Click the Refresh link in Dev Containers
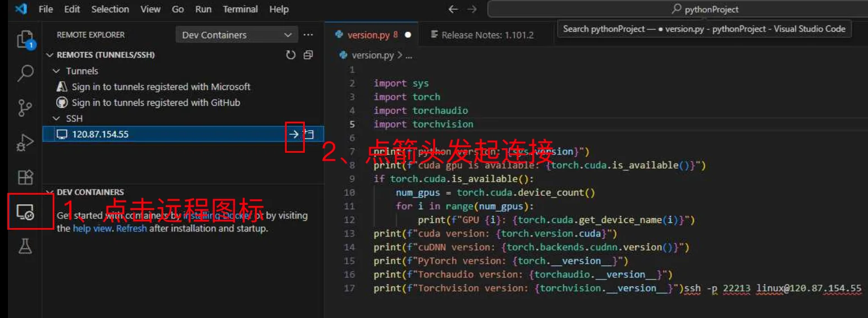 (x=131, y=229)
